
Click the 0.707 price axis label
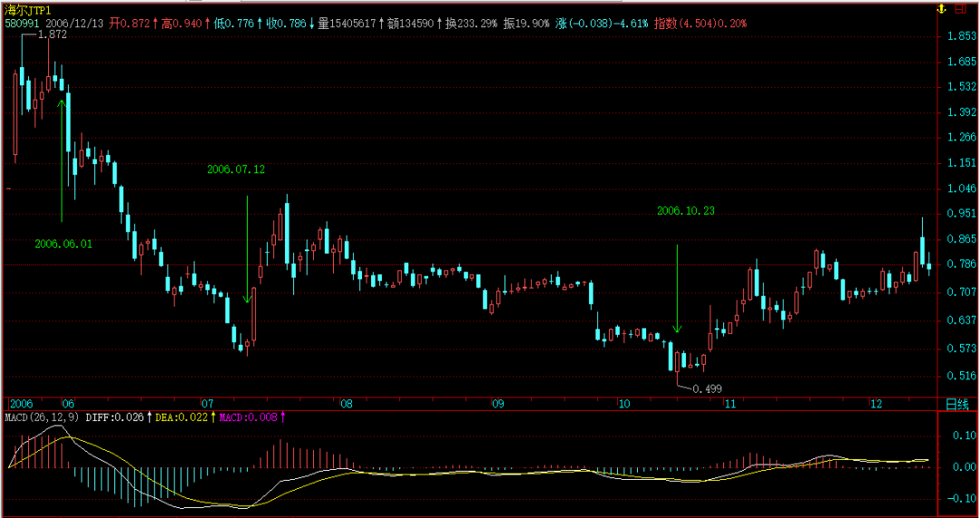[x=963, y=291]
